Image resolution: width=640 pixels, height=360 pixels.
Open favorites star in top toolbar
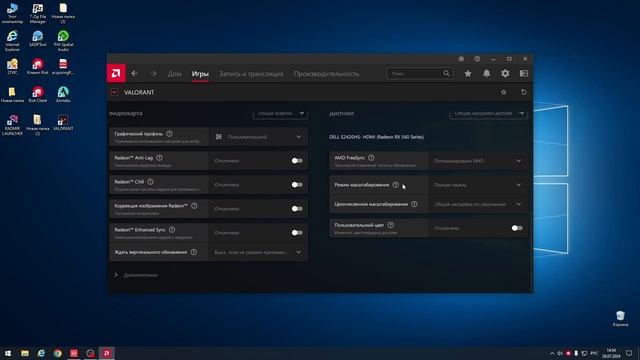pos(468,73)
